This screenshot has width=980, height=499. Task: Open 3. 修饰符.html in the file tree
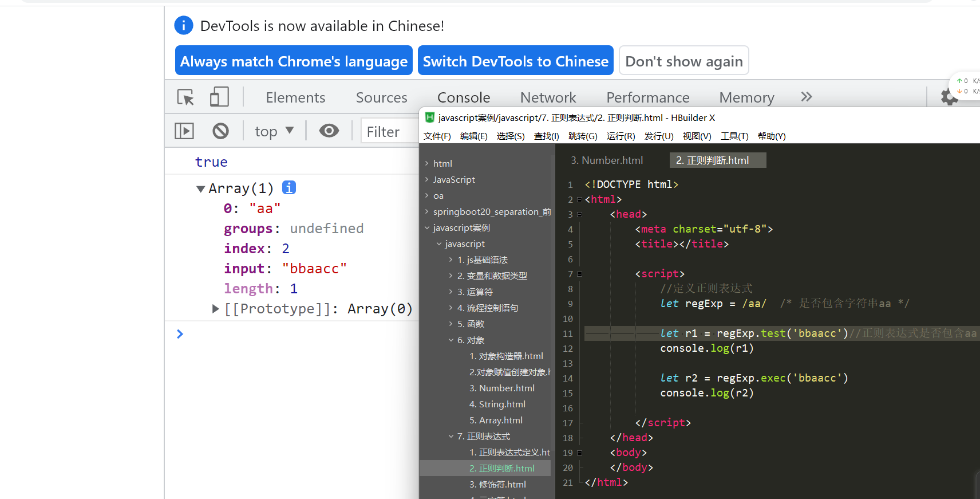tap(497, 484)
